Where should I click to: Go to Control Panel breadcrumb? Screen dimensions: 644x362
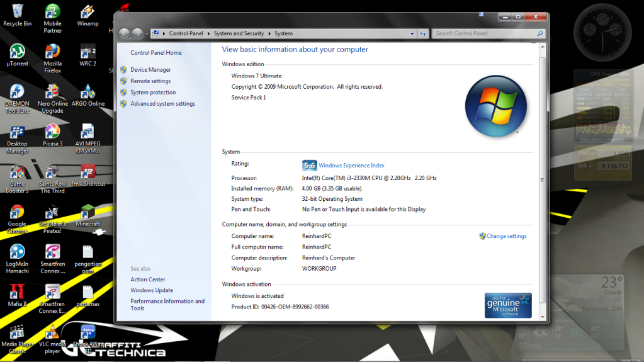coord(186,33)
